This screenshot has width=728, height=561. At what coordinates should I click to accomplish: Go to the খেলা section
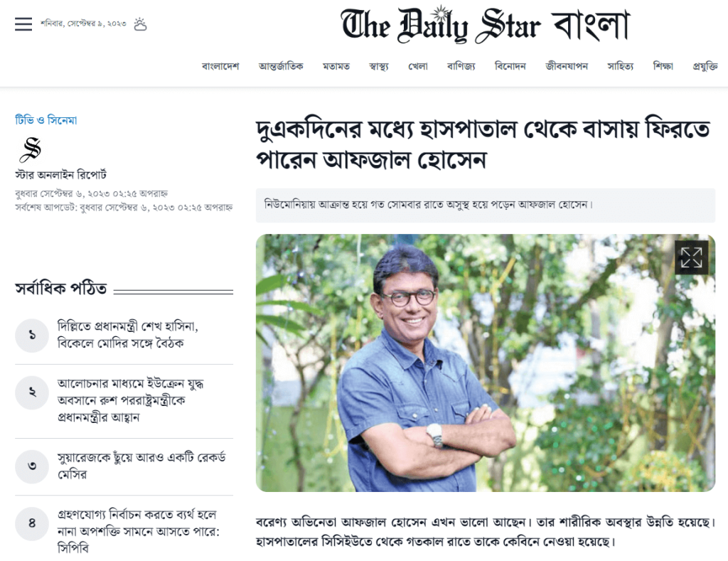418,66
